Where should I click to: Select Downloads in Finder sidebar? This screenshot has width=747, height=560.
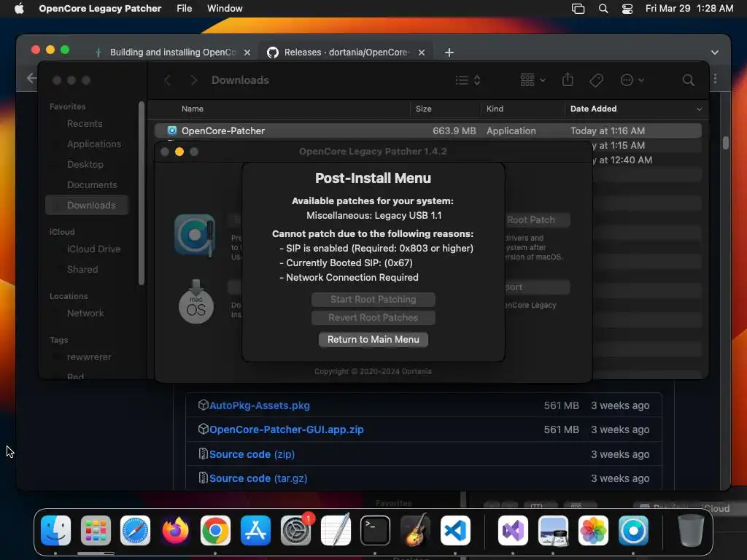[87, 205]
